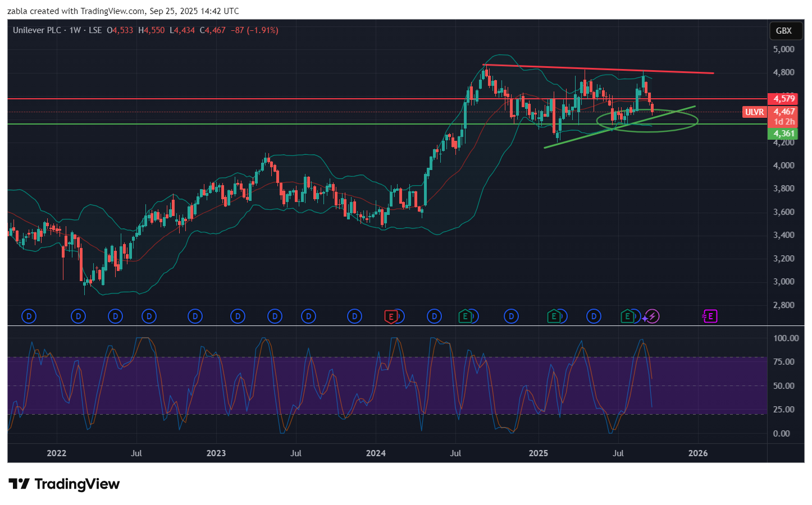
Task: Select the magenta upcoming earnings marker
Action: coord(710,316)
